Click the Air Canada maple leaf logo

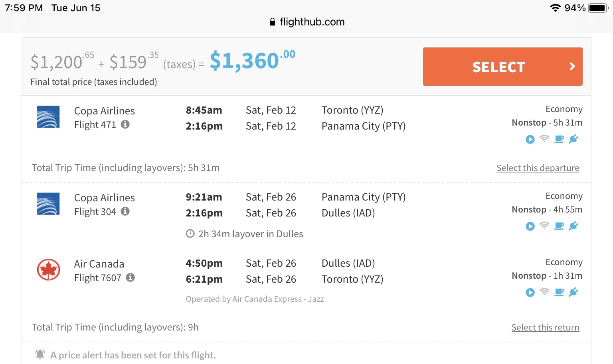[48, 270]
